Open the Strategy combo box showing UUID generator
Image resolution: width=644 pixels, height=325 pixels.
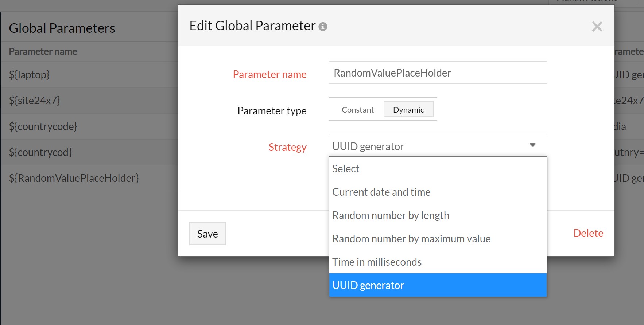coord(430,146)
